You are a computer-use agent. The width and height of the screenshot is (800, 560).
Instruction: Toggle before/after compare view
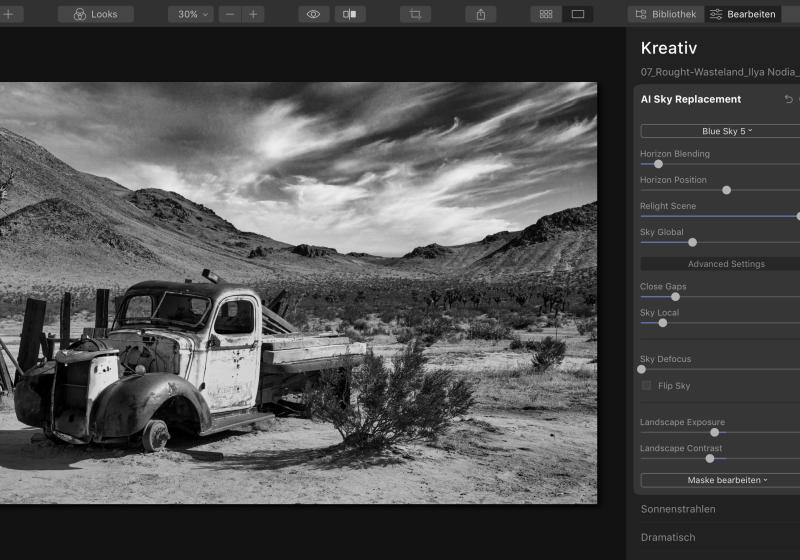tap(349, 14)
